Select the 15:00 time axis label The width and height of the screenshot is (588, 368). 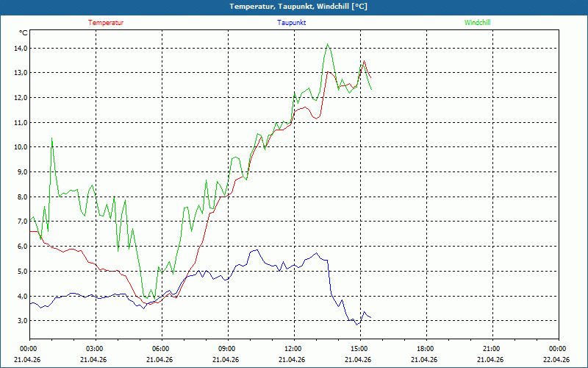coord(359,349)
